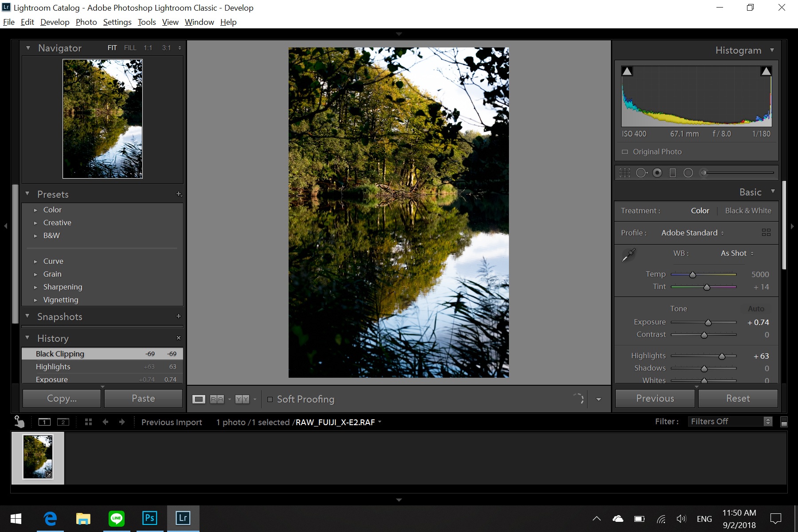Adjust the Exposure slider handle
Viewport: 798px width, 532px height.
tap(708, 322)
